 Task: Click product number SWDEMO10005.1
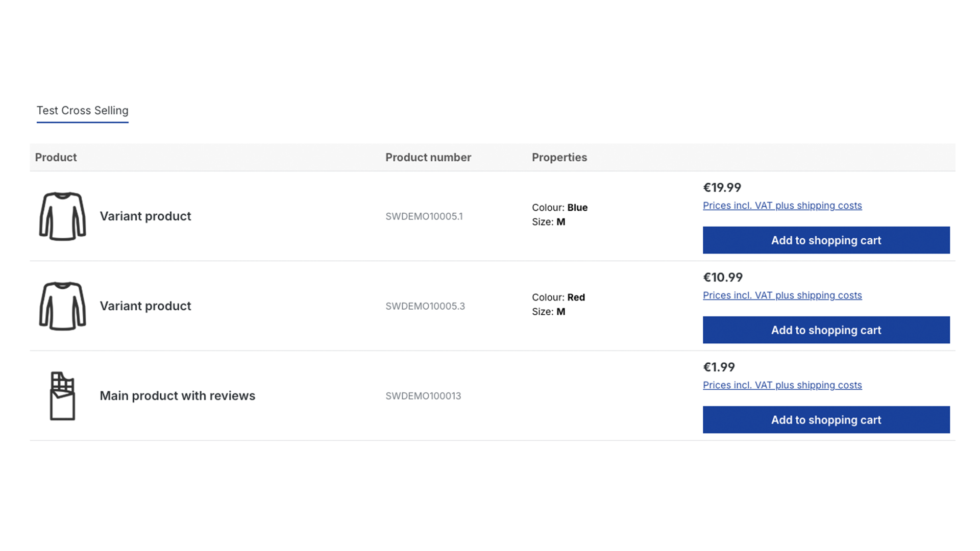pyautogui.click(x=424, y=216)
